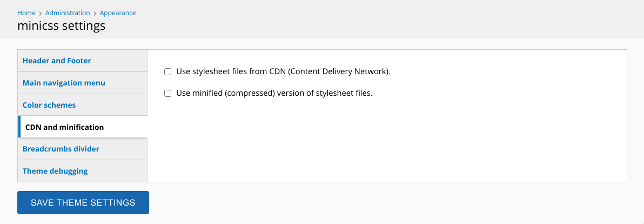Viewport: 644px width, 224px height.
Task: Click the 'Use stylesheet files from CDN' label text
Action: 283,71
